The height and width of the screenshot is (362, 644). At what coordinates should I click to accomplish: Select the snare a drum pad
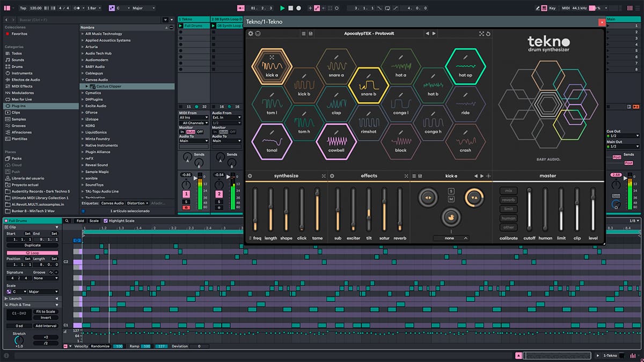[336, 67]
